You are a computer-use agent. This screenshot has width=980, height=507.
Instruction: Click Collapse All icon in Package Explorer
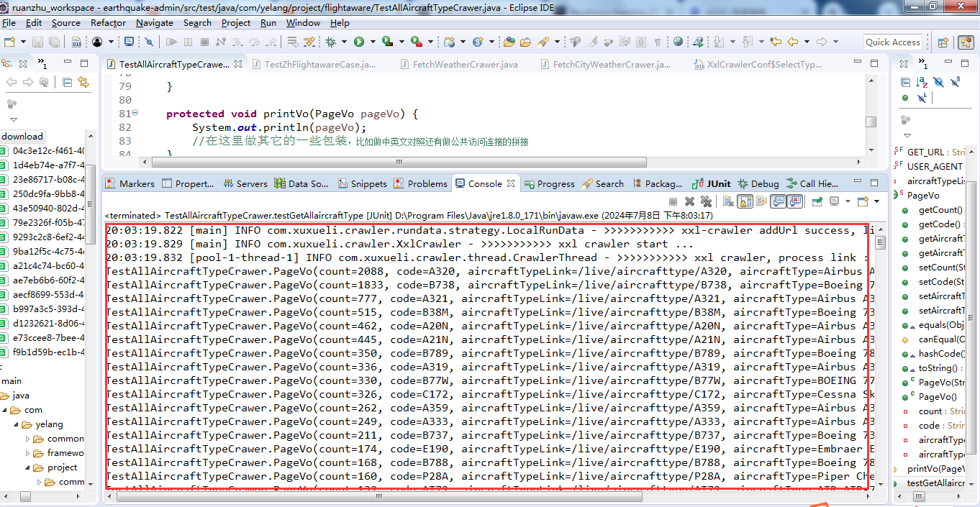(x=67, y=82)
